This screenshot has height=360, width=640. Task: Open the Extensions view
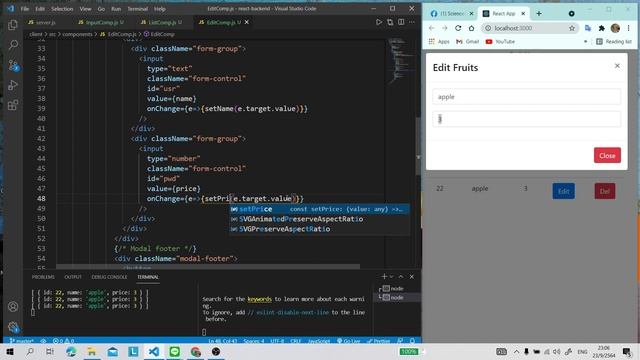pos(13,105)
